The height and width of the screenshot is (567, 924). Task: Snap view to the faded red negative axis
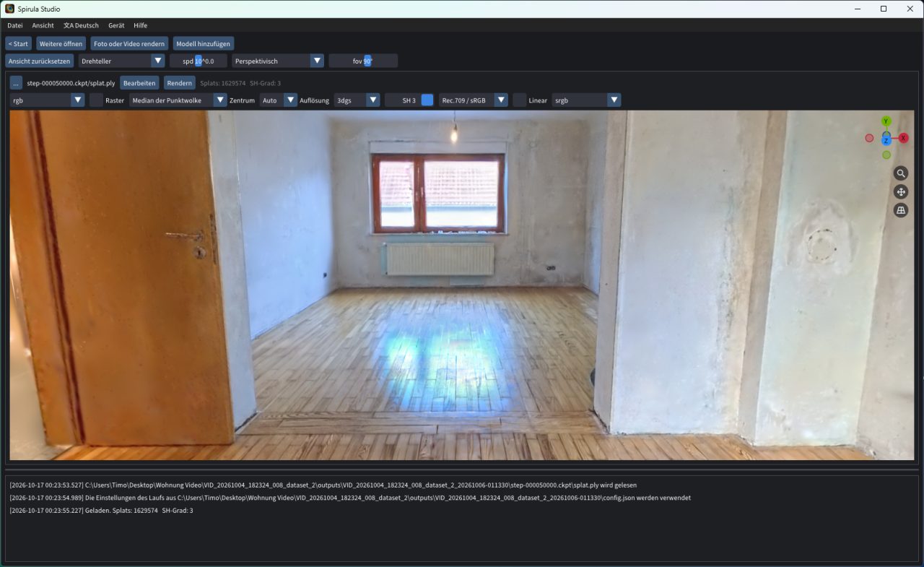point(869,138)
